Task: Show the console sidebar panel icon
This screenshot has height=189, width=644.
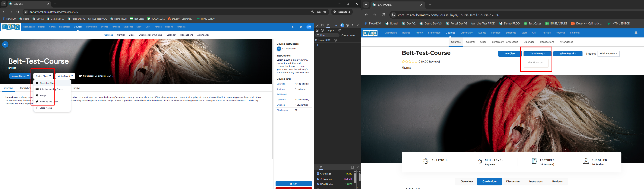Action: pos(317,30)
